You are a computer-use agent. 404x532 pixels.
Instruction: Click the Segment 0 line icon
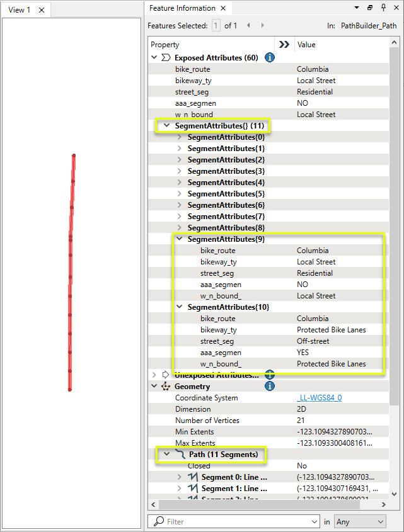pyautogui.click(x=193, y=477)
